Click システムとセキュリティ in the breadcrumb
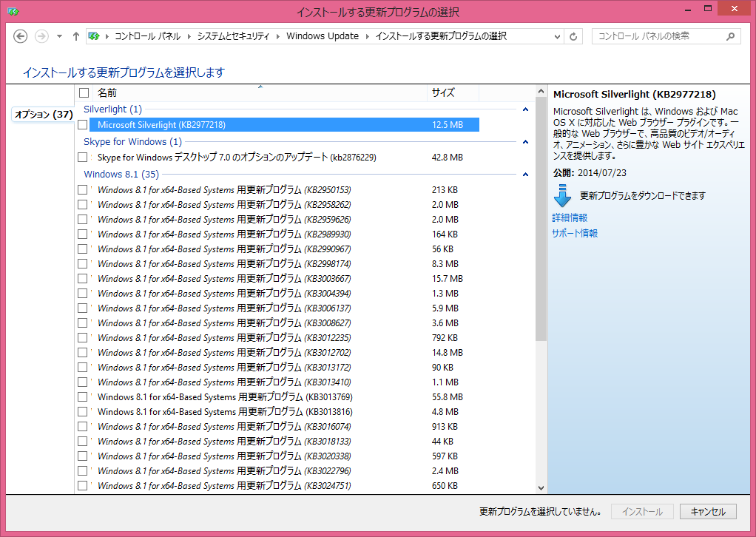The height and width of the screenshot is (537, 756). 233,36
